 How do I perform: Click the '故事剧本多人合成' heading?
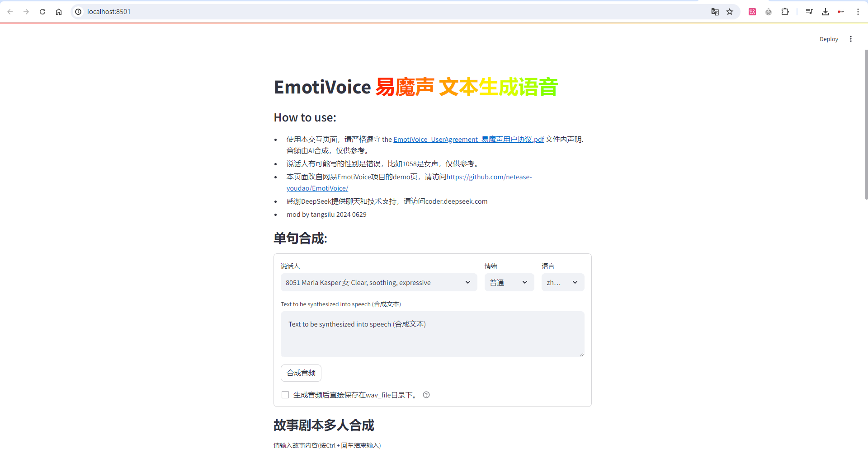pyautogui.click(x=324, y=425)
